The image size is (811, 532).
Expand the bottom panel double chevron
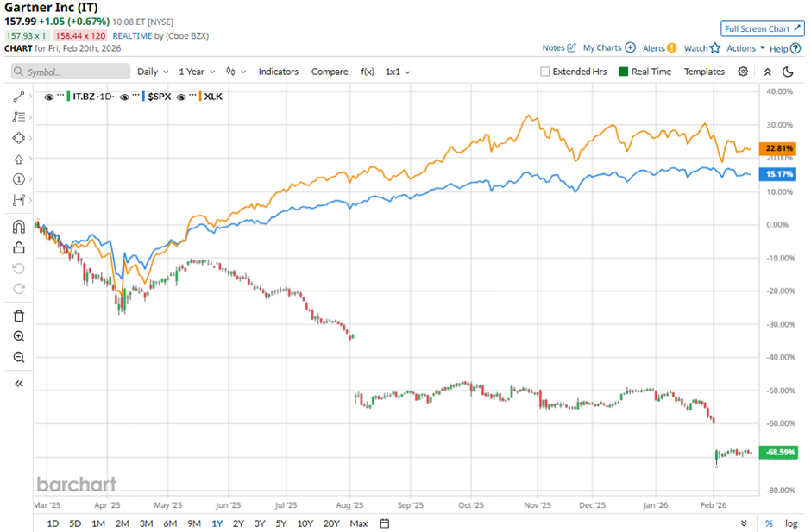[x=744, y=523]
